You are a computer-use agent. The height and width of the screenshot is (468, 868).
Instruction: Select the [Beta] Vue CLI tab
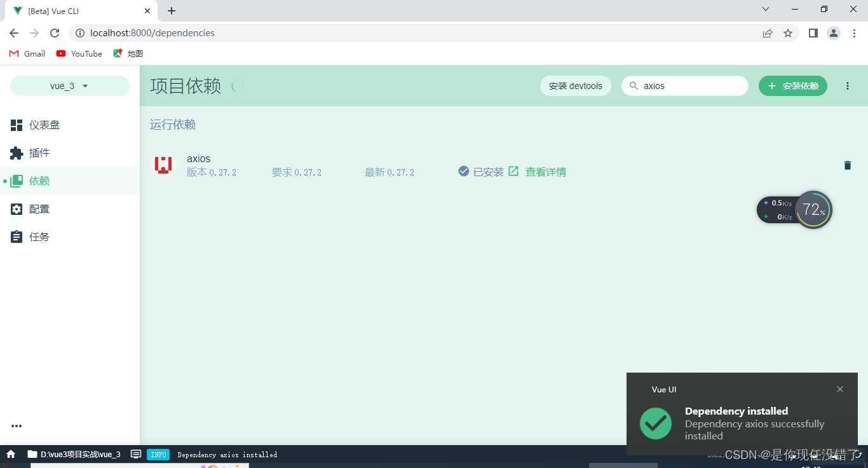[81, 11]
